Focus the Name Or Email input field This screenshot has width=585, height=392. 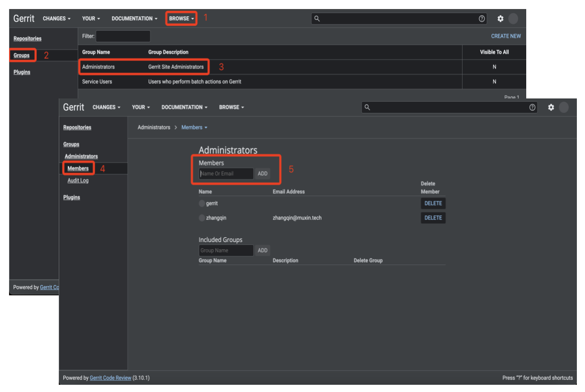226,173
